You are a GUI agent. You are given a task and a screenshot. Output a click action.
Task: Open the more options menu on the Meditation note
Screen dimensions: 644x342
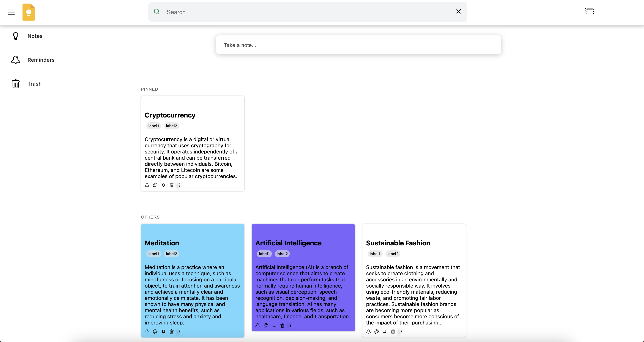[180, 332]
